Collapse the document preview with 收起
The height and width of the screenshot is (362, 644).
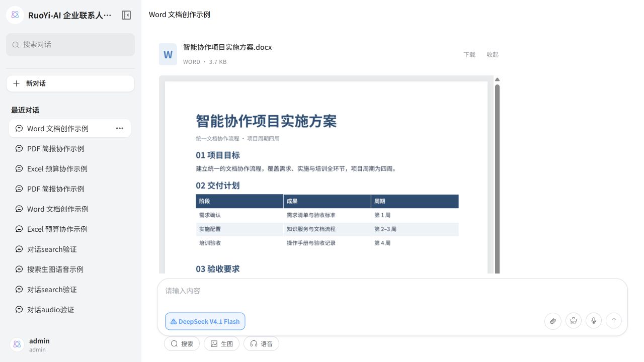493,54
